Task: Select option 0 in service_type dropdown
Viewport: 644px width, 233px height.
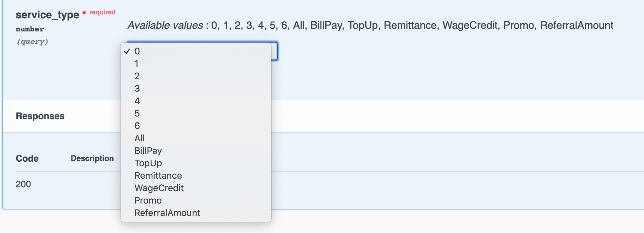Action: (x=137, y=51)
